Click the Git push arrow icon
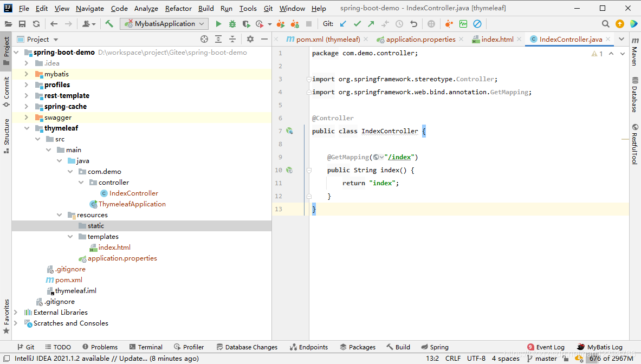Screen dimensions: 641x364 [x=371, y=24]
